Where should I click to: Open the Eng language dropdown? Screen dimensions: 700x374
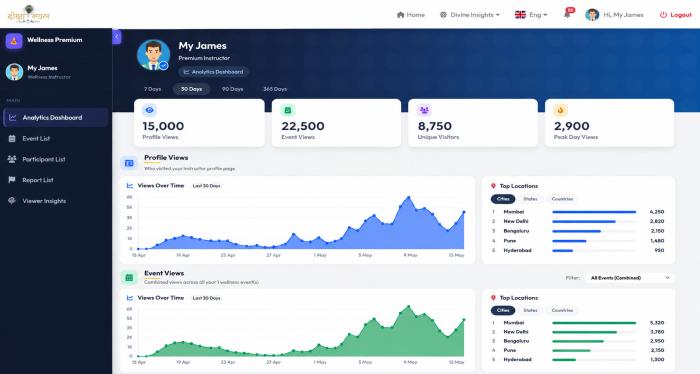pyautogui.click(x=531, y=15)
